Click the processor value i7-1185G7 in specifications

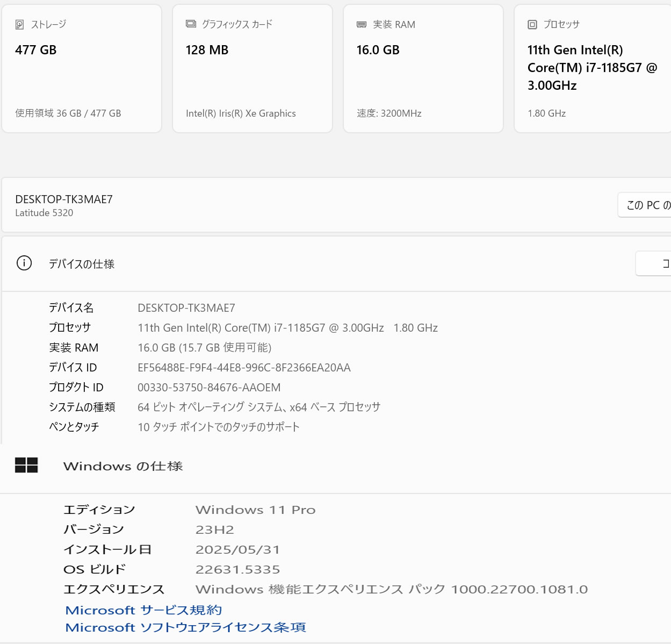[288, 328]
